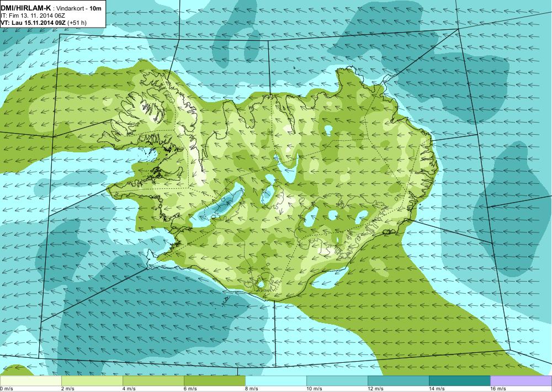Image resolution: width=552 pixels, height=392 pixels.
Task: Click the 0–2 m/s pale legend swatch
Action: [30, 381]
